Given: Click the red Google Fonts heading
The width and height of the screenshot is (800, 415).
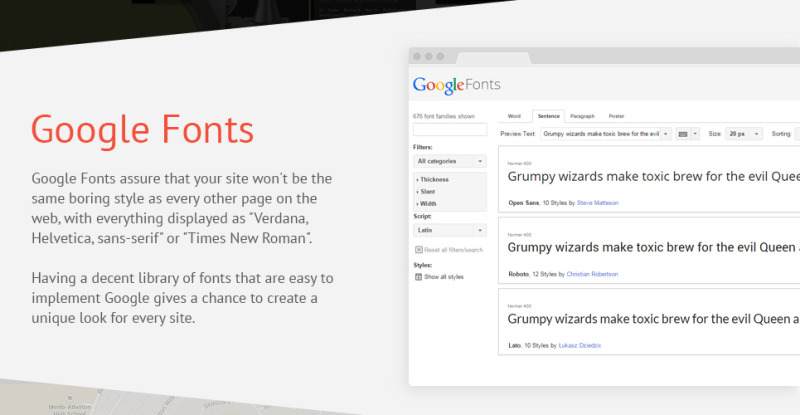Looking at the screenshot, I should tap(142, 130).
